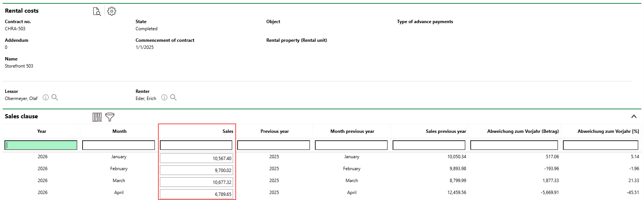Screen dimensions: 644x200
Task: Sort by the Month column header
Action: tap(120, 131)
